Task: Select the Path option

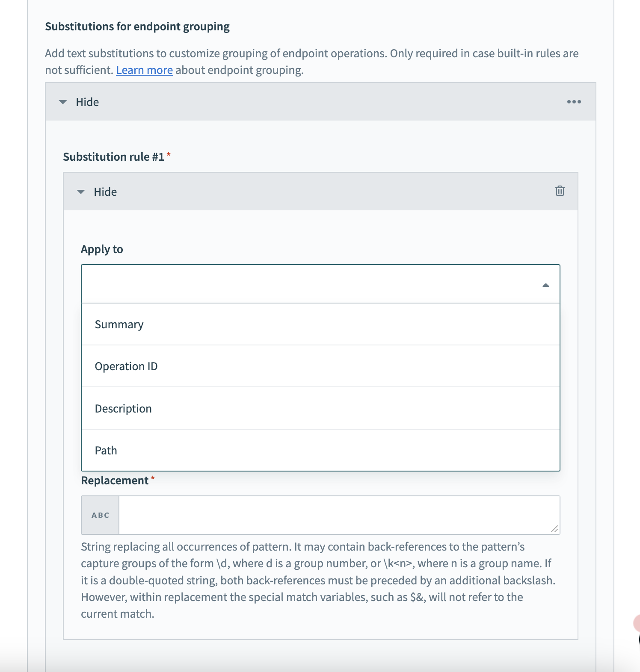Action: (x=106, y=451)
